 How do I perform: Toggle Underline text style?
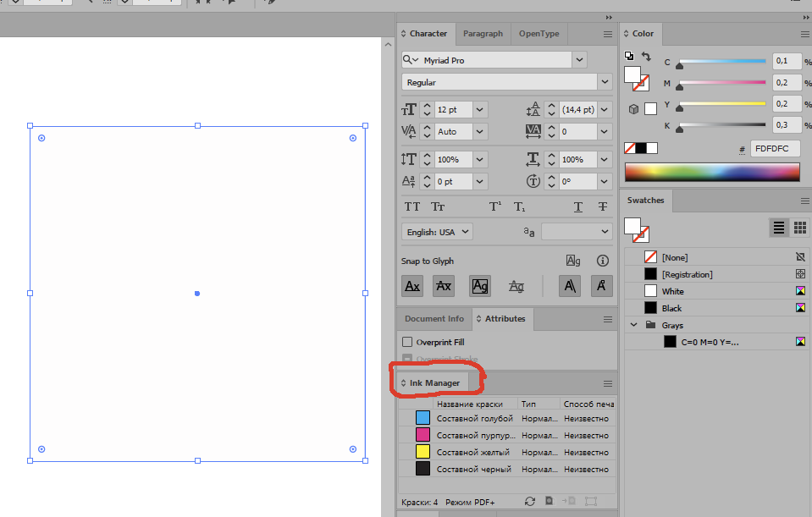pyautogui.click(x=578, y=207)
